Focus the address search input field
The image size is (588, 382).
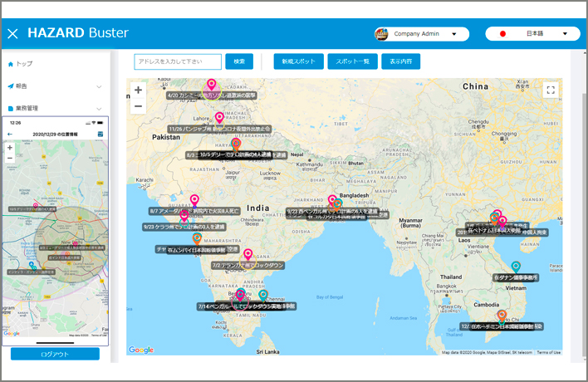pyautogui.click(x=178, y=61)
